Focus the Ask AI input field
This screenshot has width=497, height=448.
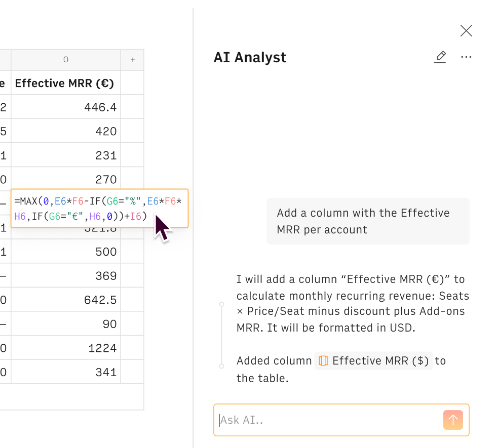tap(327, 420)
